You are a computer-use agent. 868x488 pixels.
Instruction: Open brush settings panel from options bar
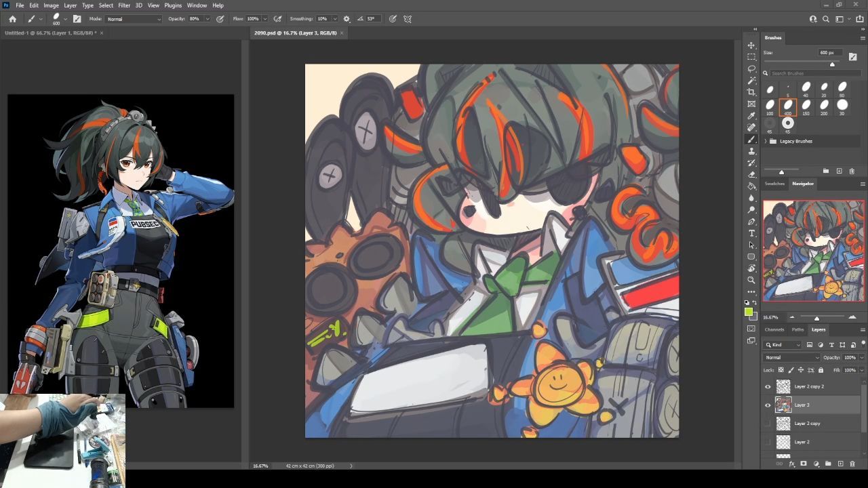[x=77, y=19]
